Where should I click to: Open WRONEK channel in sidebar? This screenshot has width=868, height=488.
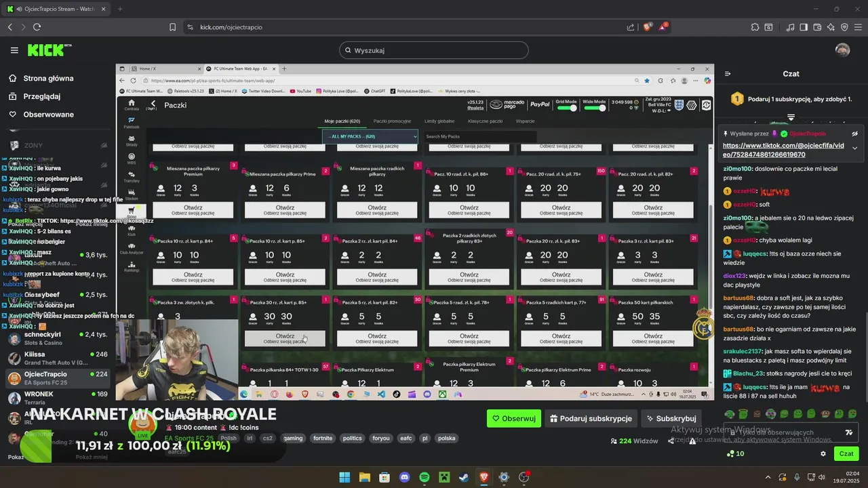[x=57, y=397]
